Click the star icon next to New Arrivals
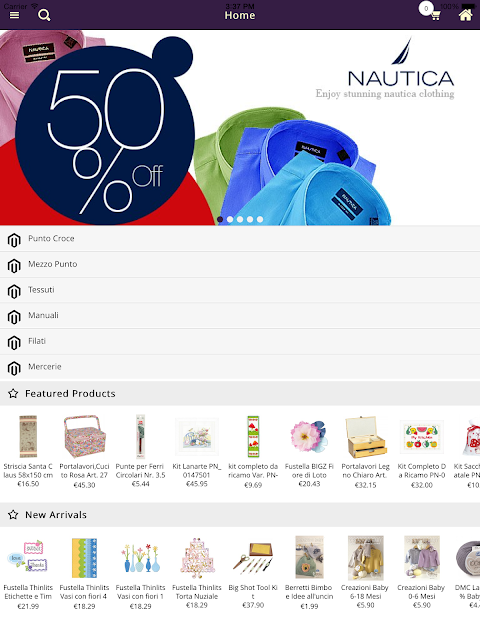 [13, 515]
